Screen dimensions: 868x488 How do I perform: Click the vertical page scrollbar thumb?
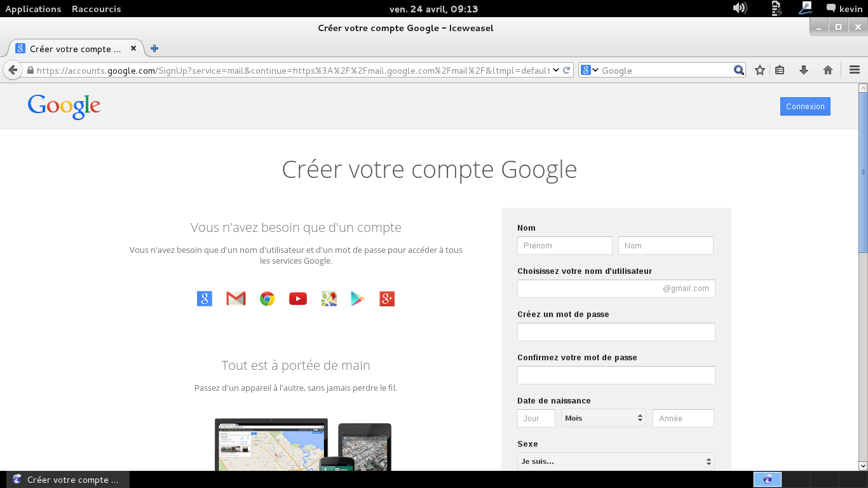tap(863, 172)
